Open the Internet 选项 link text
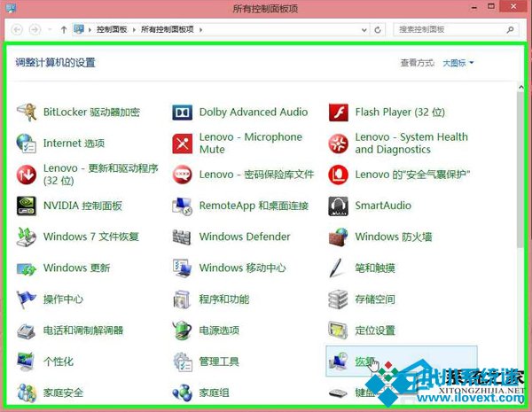532x412 pixels. (74, 144)
